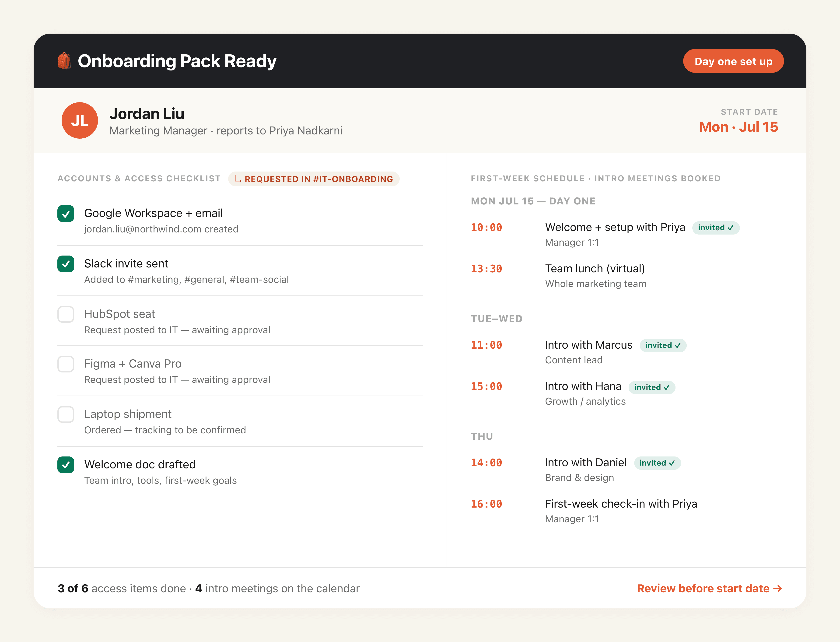Click the "Requested in #IT-Onboarding" tag

[314, 179]
